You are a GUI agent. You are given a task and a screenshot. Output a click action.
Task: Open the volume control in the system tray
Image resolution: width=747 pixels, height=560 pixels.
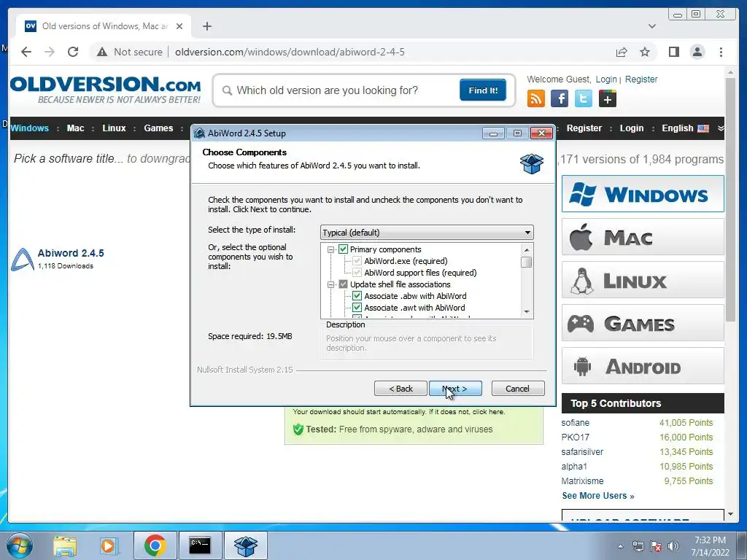(673, 546)
